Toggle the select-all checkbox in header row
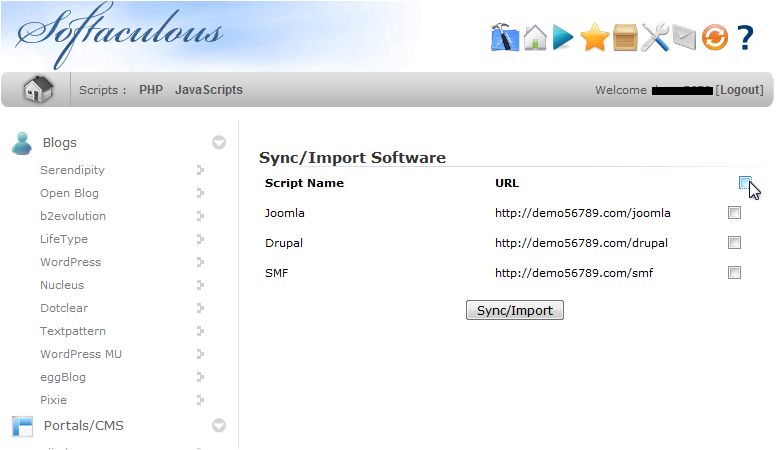 745,183
